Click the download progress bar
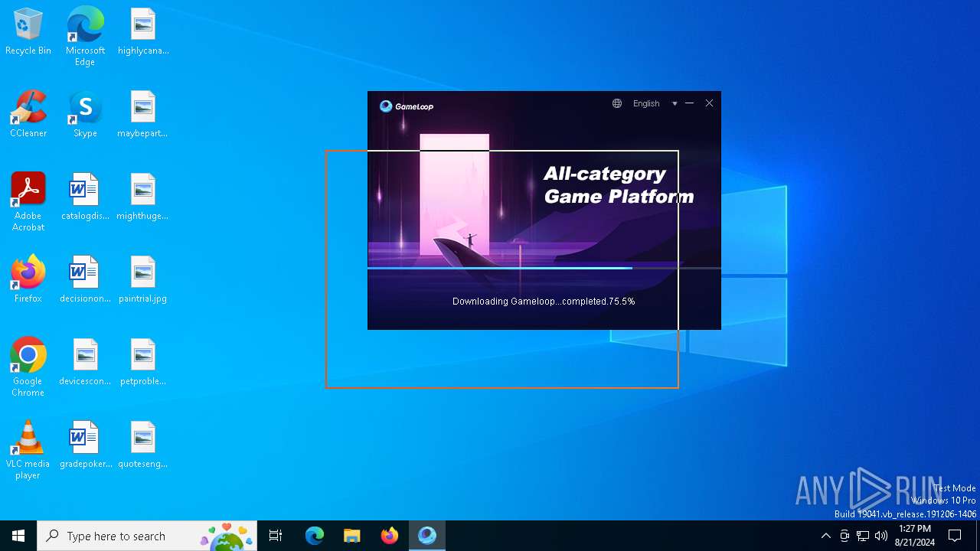Image resolution: width=980 pixels, height=551 pixels. click(x=544, y=269)
